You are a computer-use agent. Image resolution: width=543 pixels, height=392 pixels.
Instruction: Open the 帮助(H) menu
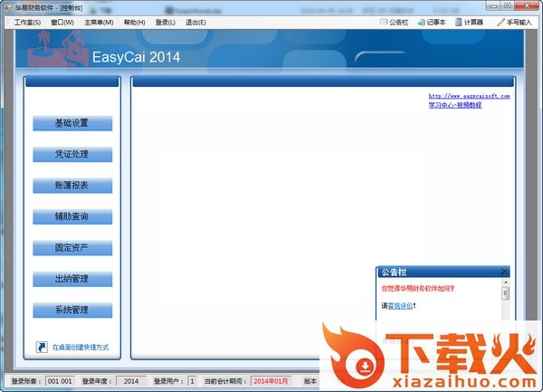click(x=134, y=23)
